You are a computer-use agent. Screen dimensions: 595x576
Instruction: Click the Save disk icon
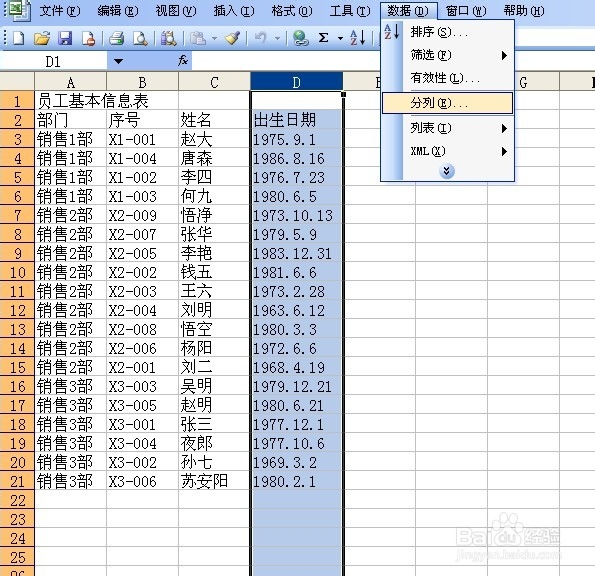[x=65, y=38]
